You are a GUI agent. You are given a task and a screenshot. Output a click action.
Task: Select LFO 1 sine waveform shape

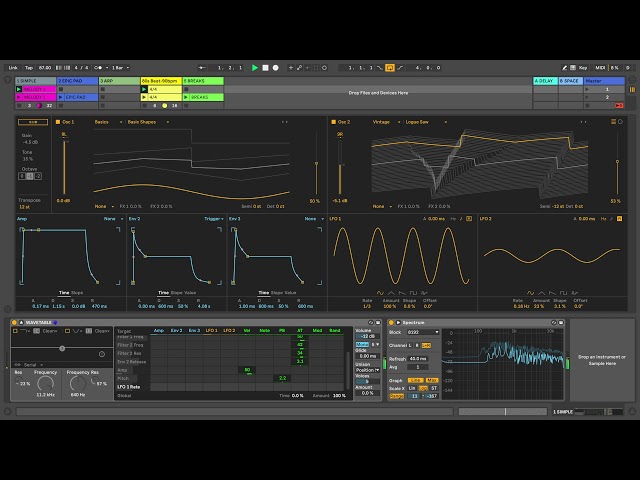[x=380, y=293]
